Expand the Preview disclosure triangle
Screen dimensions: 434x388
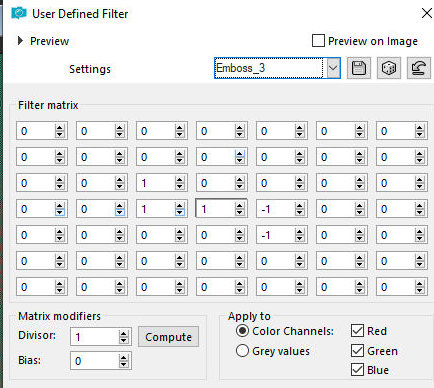click(20, 41)
